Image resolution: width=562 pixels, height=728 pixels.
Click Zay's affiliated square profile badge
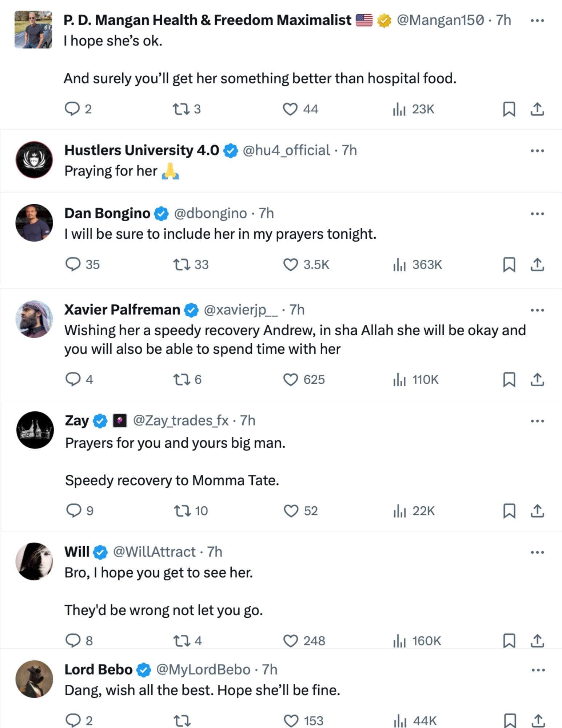tap(121, 420)
